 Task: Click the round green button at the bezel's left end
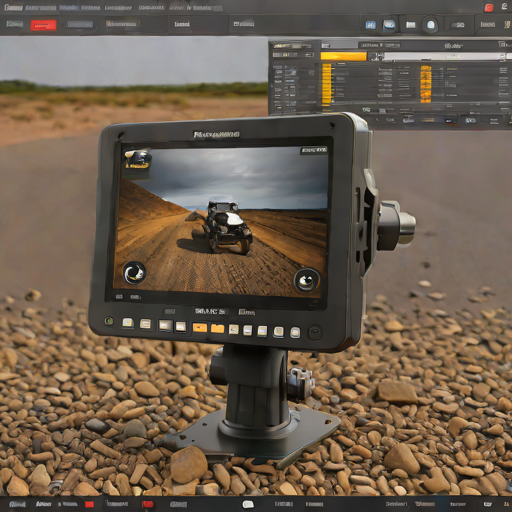pyautogui.click(x=109, y=321)
